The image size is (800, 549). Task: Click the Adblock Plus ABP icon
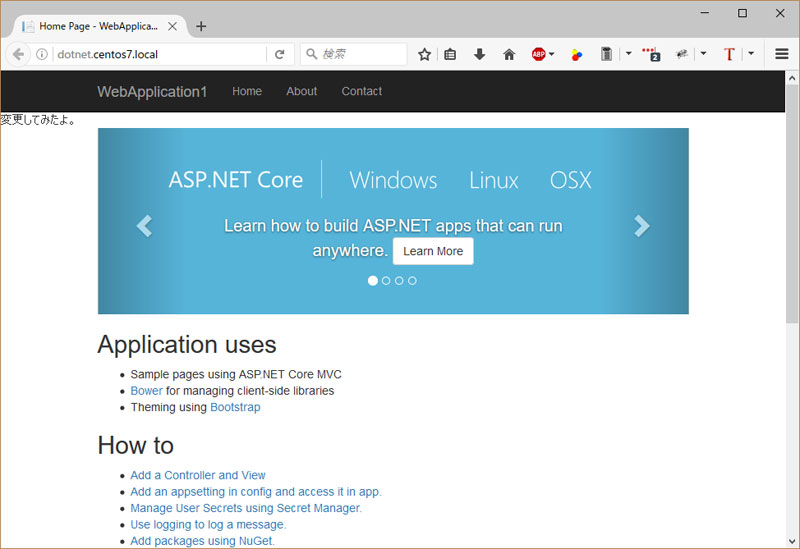[539, 54]
